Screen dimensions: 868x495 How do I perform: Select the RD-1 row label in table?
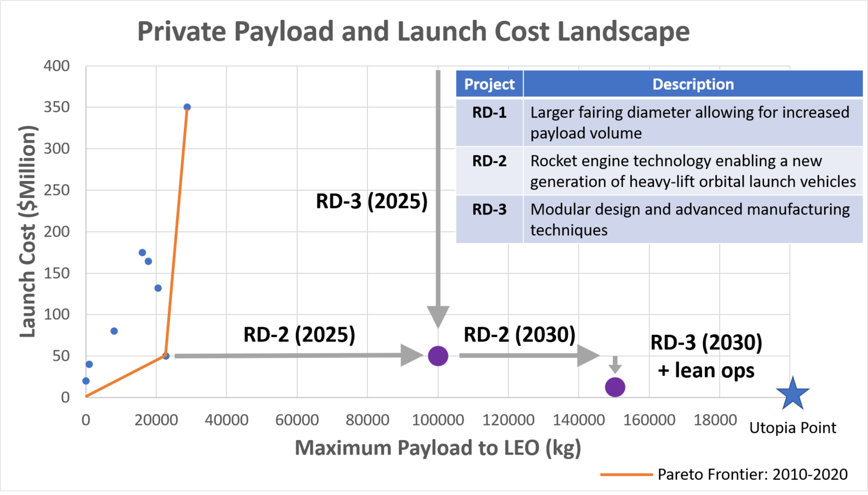[x=489, y=112]
